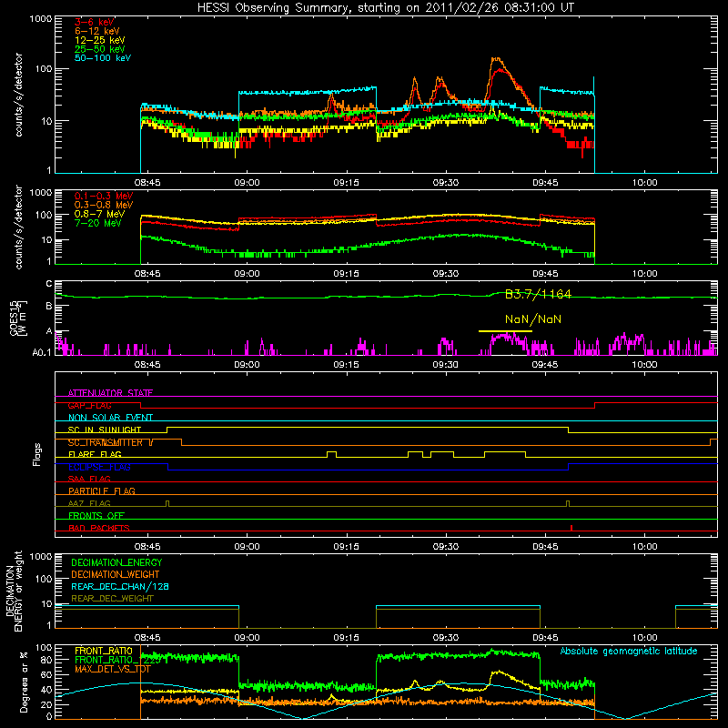The width and height of the screenshot is (728, 728).
Task: Click the green FRONT_RATIO_1225 legend label
Action: (117, 660)
